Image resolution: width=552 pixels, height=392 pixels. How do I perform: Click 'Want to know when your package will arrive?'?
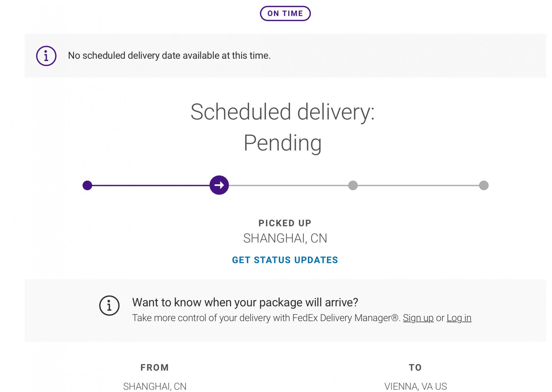point(245,302)
